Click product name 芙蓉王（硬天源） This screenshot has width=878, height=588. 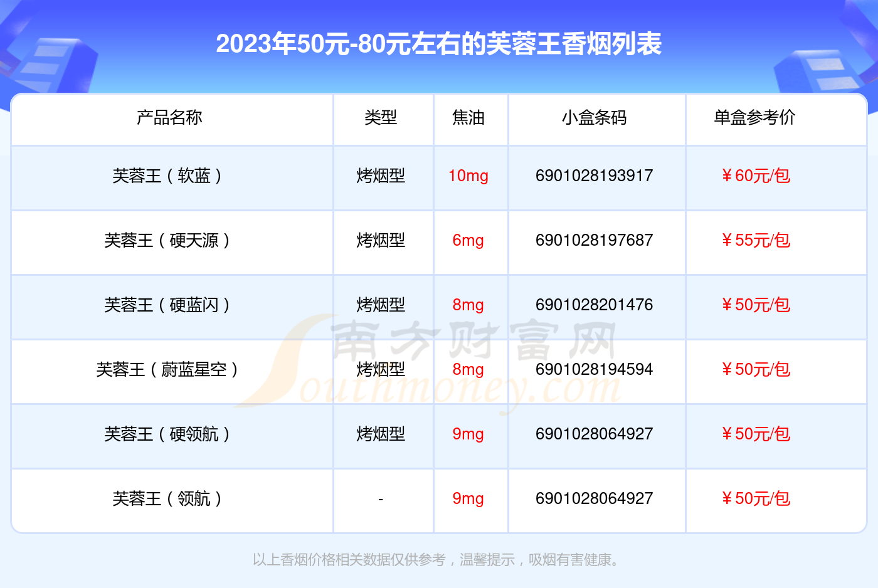click(x=167, y=240)
